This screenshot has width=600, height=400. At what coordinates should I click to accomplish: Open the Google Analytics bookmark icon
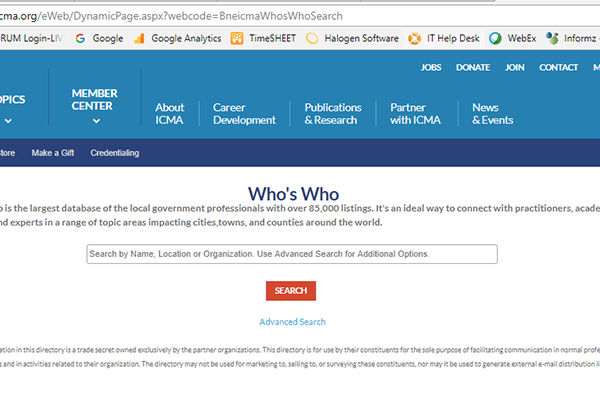coord(139,38)
